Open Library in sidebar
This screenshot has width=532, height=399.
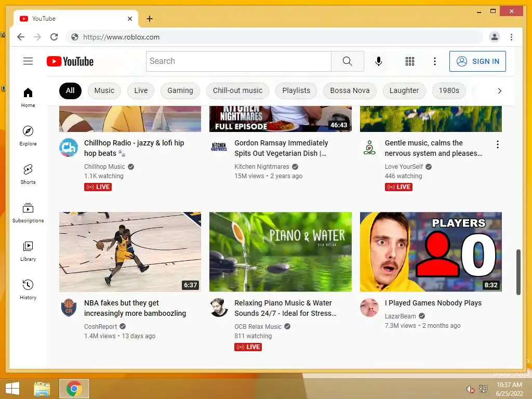[28, 251]
